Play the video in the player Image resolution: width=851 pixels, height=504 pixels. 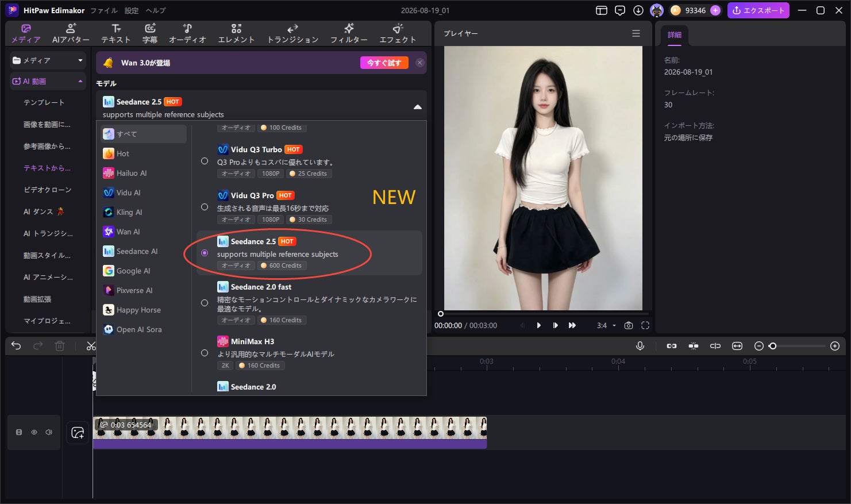click(x=538, y=325)
